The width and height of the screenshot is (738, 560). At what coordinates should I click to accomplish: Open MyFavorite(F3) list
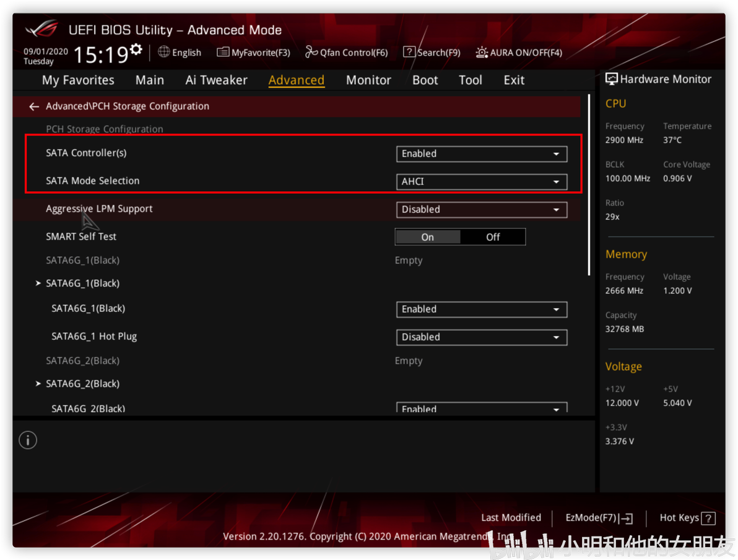253,52
